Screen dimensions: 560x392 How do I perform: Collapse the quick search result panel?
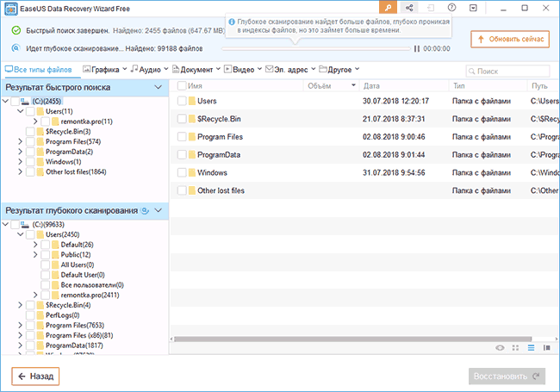(x=158, y=88)
